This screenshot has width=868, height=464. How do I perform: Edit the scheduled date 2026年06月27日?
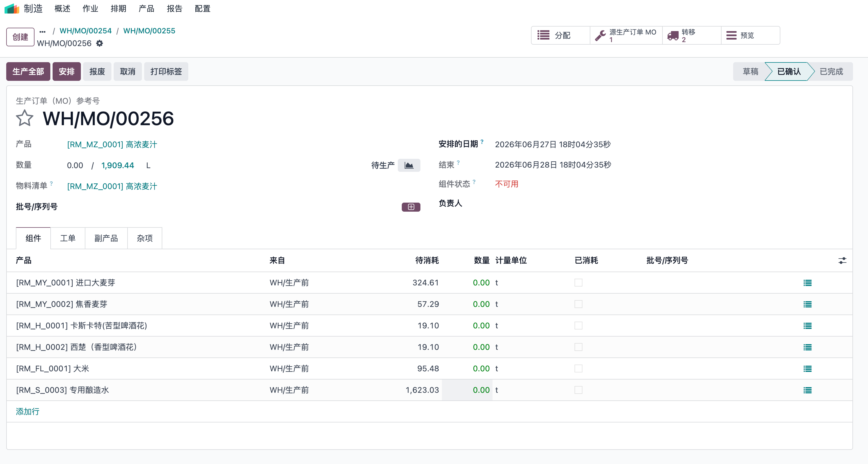(553, 144)
